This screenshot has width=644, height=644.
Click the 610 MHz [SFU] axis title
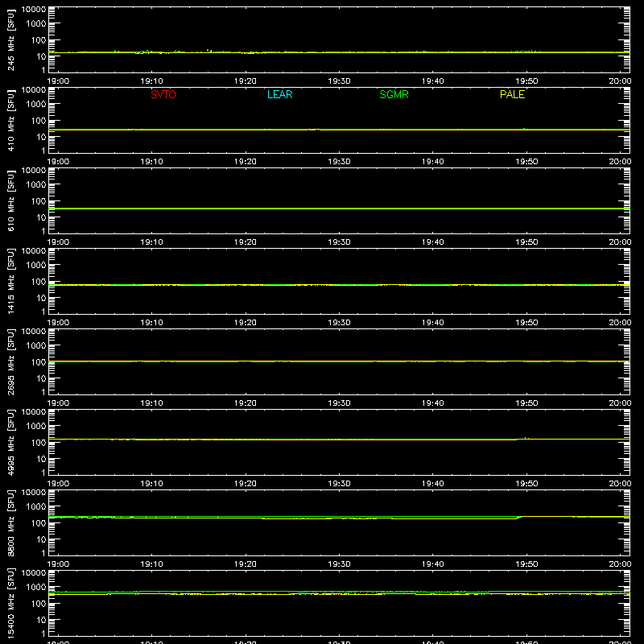pos(10,200)
